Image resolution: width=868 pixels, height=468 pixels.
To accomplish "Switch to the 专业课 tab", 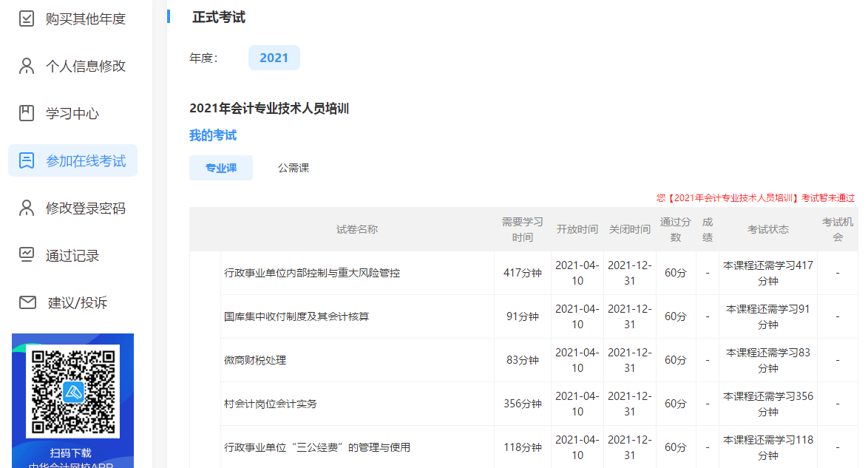I will tap(221, 168).
